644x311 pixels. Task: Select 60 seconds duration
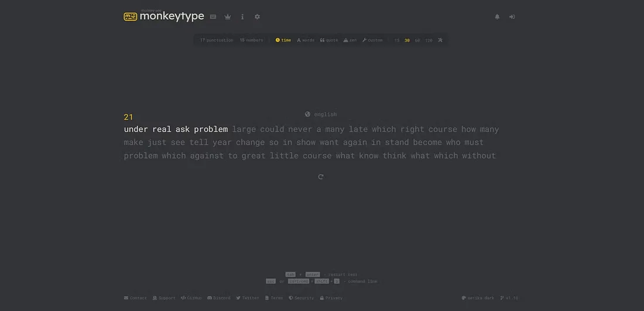pos(417,40)
